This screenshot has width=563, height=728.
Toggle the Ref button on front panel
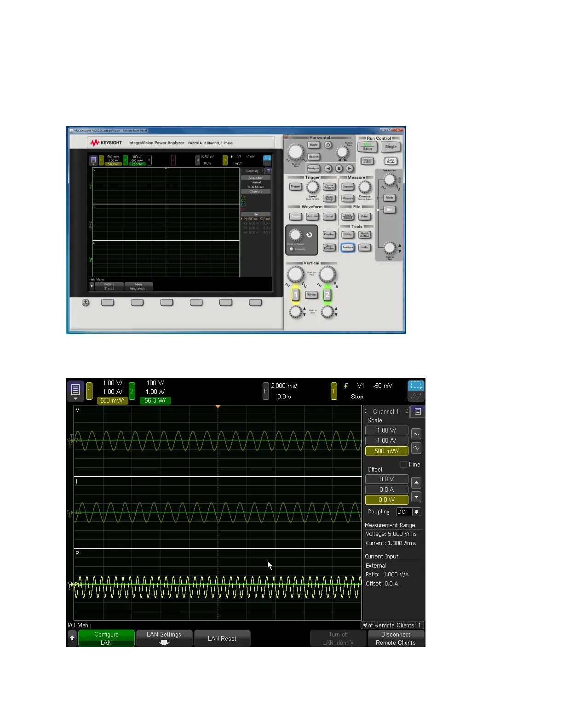pos(389,210)
